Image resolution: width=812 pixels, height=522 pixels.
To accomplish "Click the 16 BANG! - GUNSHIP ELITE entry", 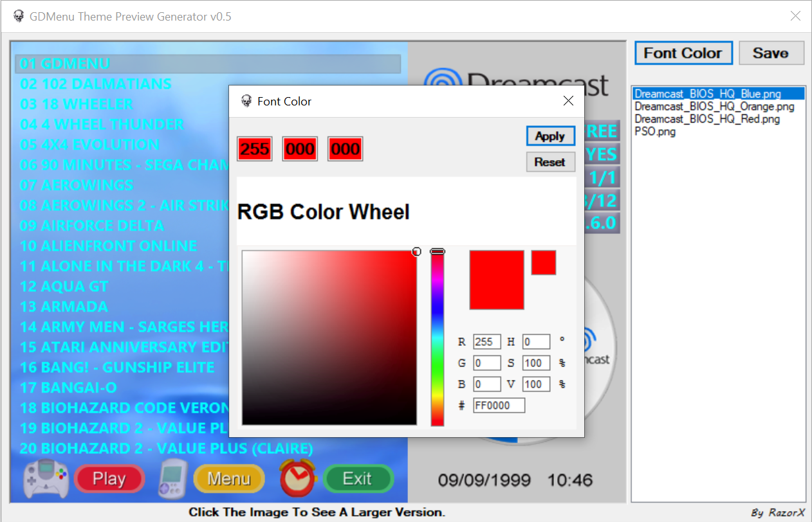I will pos(117,368).
